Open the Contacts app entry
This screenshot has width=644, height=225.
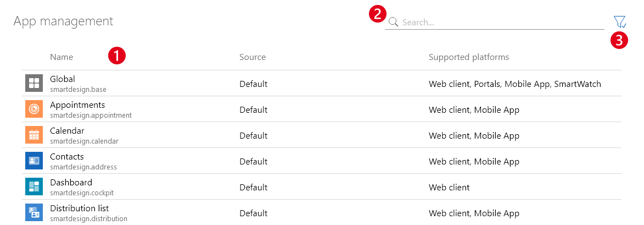(x=67, y=157)
